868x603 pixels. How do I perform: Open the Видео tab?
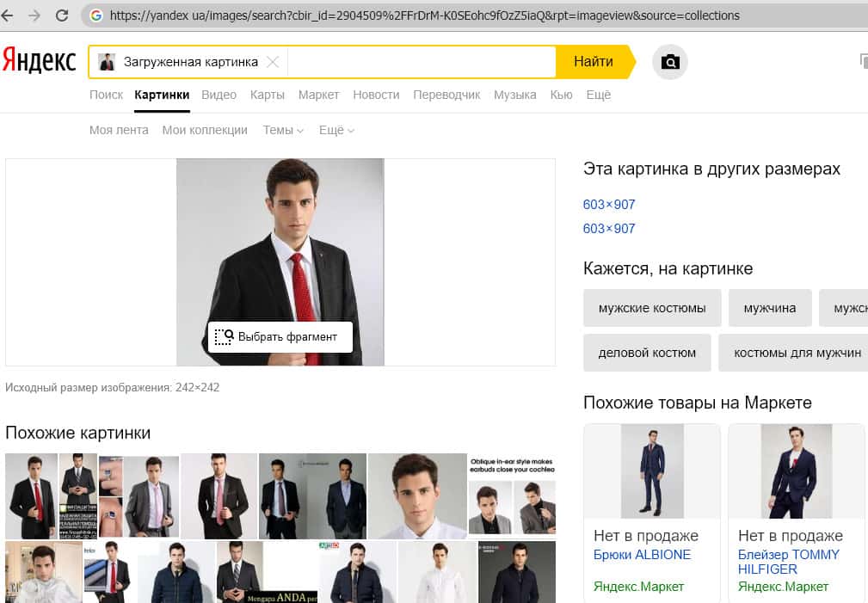[x=219, y=95]
